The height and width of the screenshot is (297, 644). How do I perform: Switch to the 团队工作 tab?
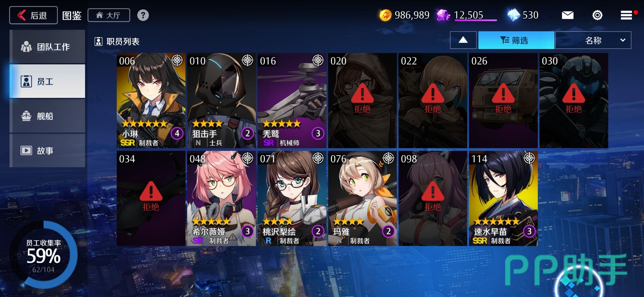[47, 47]
